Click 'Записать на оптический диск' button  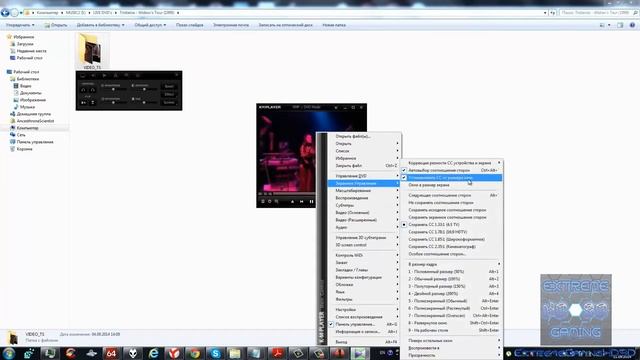coord(285,25)
